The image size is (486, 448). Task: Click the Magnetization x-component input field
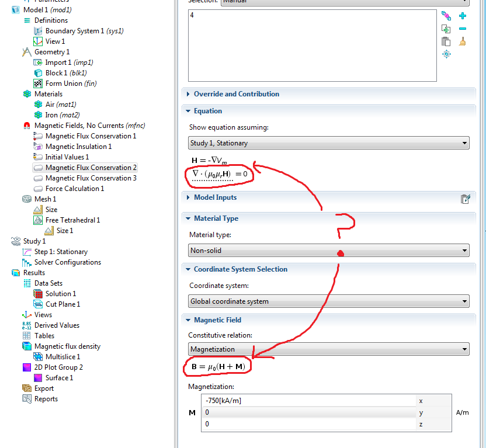(308, 401)
